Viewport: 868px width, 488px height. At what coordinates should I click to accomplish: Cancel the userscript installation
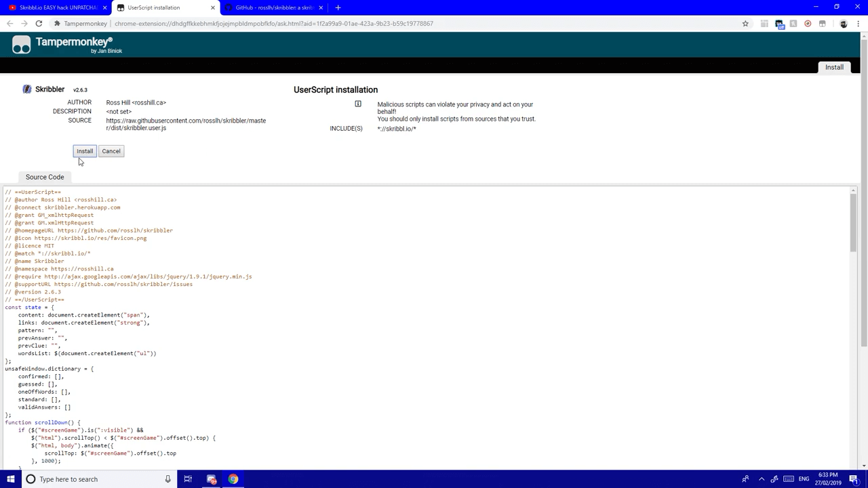pos(111,151)
